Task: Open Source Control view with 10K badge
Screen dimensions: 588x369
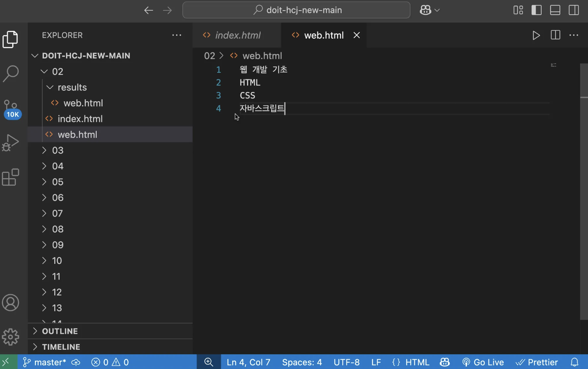Action: click(11, 109)
